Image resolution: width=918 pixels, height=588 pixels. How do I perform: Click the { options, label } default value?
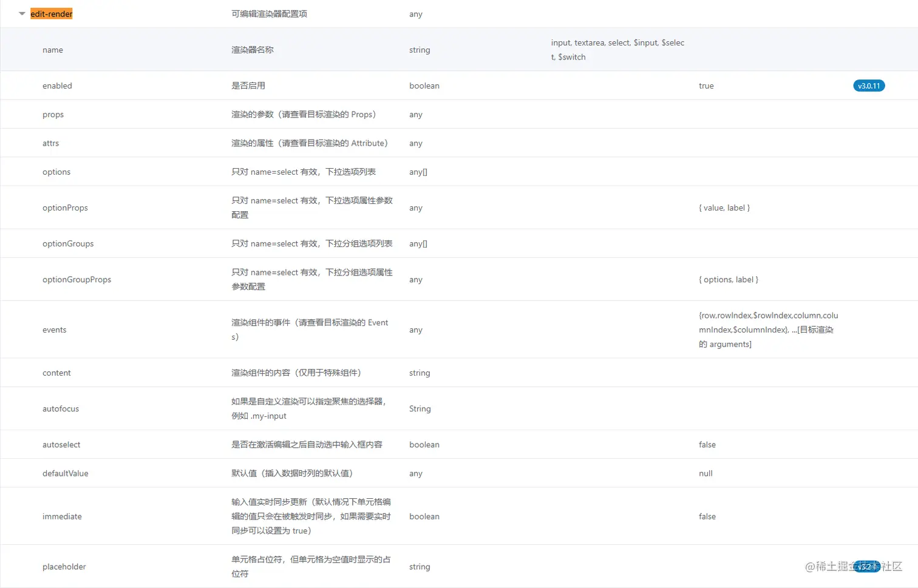(x=729, y=280)
